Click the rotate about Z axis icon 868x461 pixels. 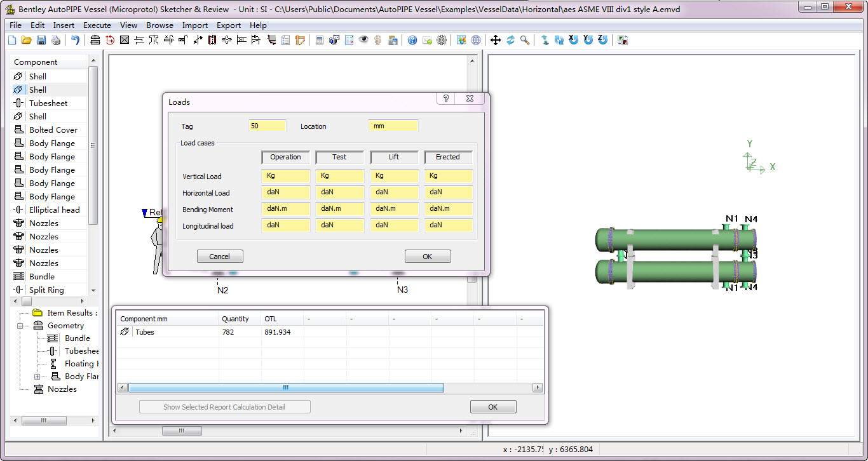603,40
